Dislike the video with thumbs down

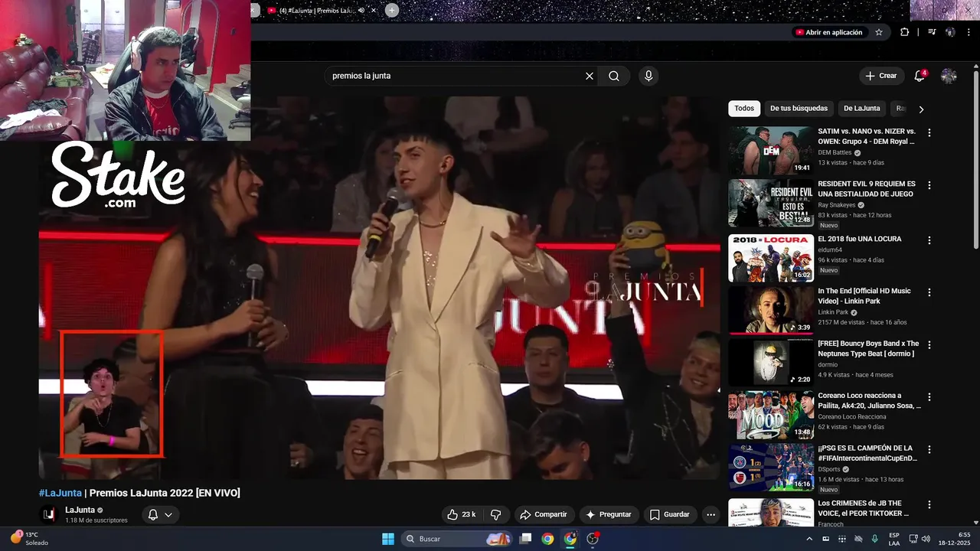tap(495, 514)
